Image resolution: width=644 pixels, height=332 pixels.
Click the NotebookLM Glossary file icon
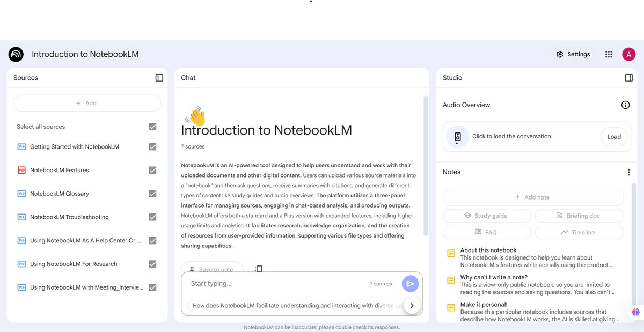(x=22, y=194)
